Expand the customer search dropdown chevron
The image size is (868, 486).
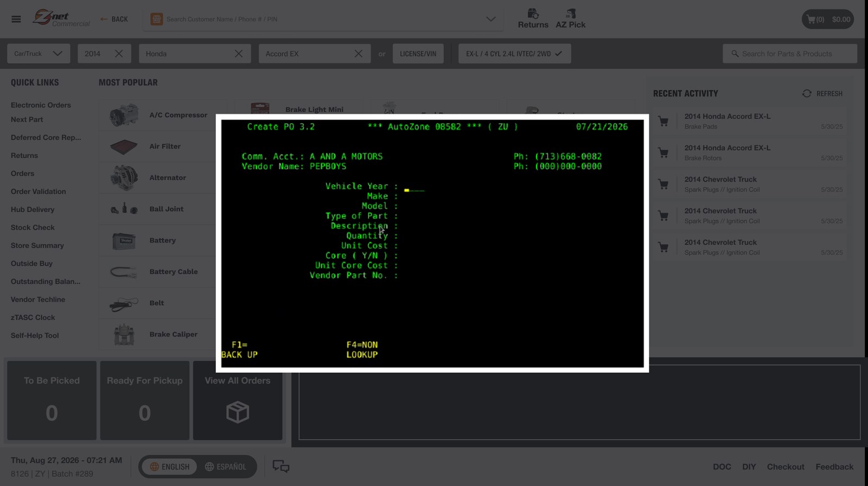tap(490, 19)
